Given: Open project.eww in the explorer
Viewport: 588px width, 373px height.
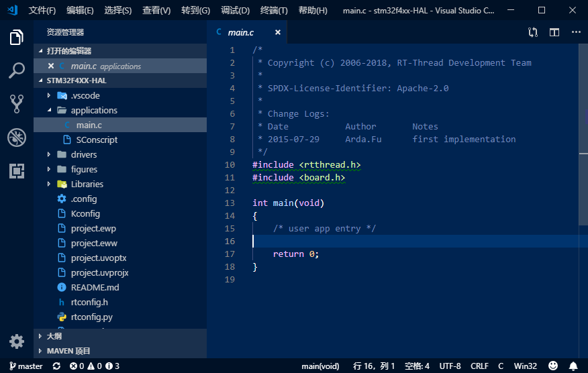Looking at the screenshot, I should [120, 244].
